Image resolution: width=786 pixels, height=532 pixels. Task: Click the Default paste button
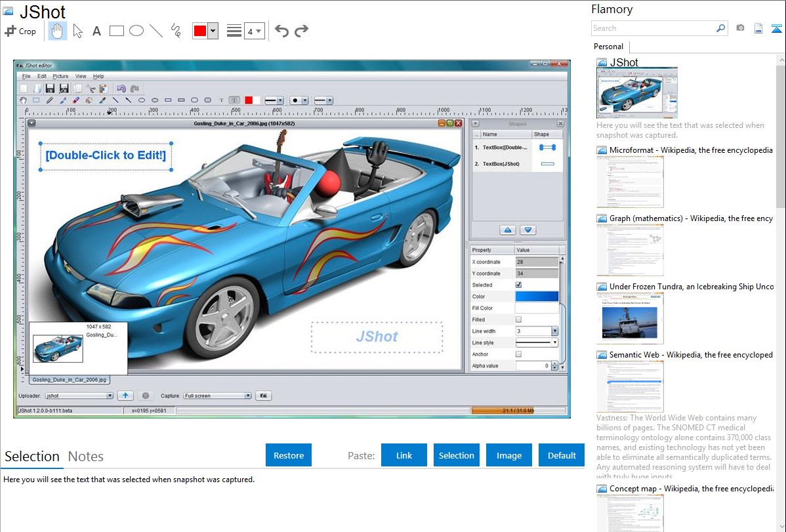click(x=562, y=455)
